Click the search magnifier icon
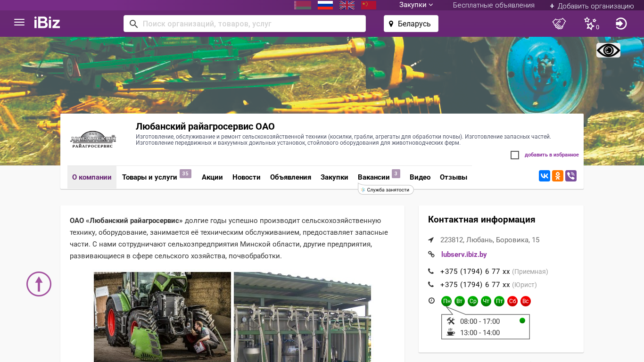 133,24
